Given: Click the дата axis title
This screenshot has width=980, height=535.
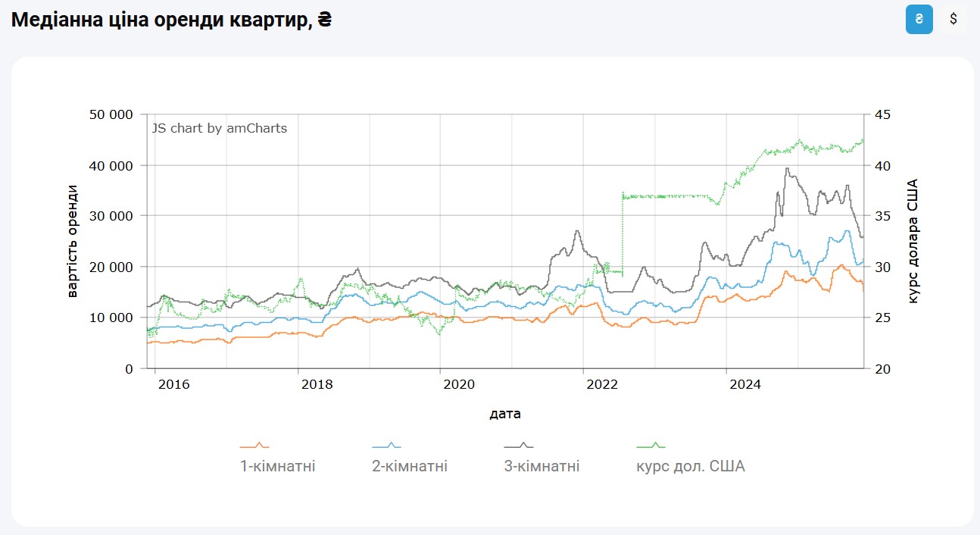Looking at the screenshot, I should point(505,414).
